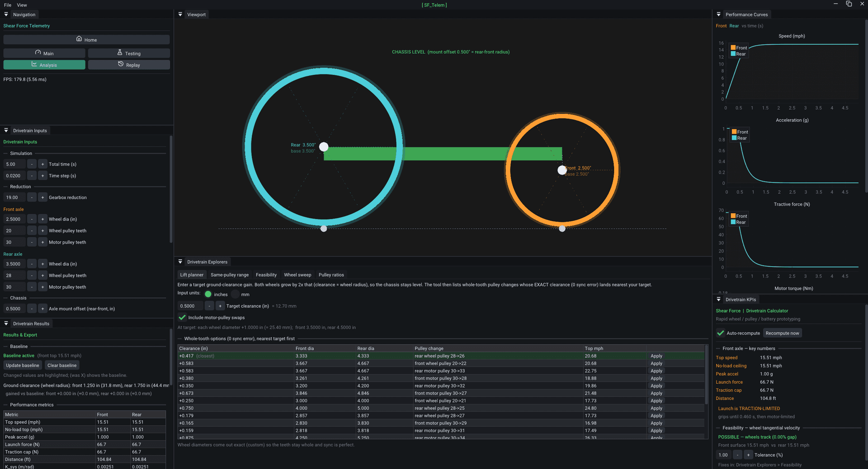Increase Target clearance value
868x469 pixels.
(220, 306)
